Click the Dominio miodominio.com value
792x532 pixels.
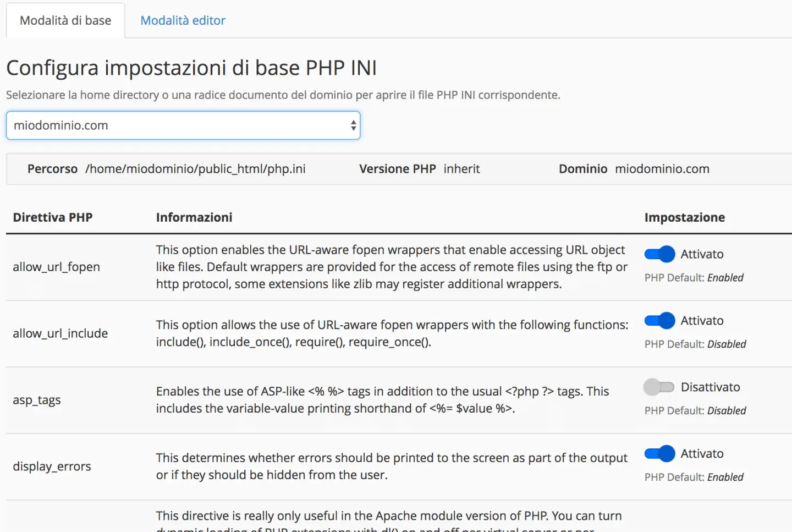pos(662,169)
